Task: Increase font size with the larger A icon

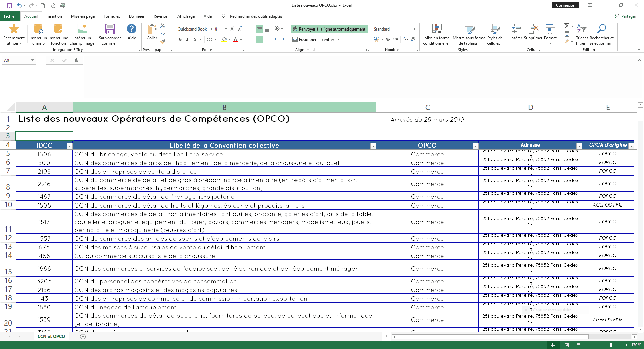Action: click(x=232, y=29)
